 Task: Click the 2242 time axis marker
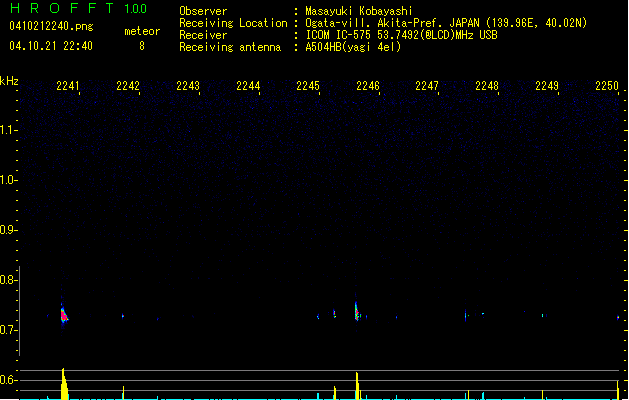(128, 86)
